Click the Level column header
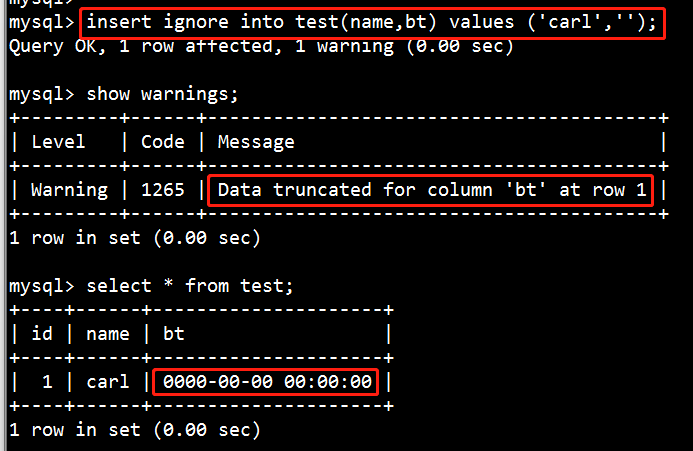Image resolution: width=693 pixels, height=451 pixels. pyautogui.click(x=58, y=142)
